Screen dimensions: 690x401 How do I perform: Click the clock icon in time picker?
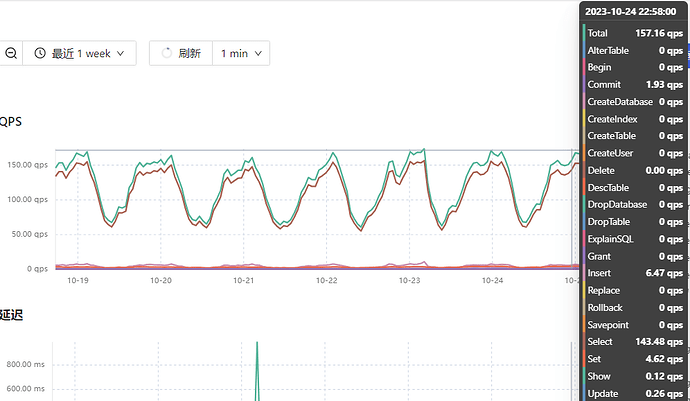[39, 53]
